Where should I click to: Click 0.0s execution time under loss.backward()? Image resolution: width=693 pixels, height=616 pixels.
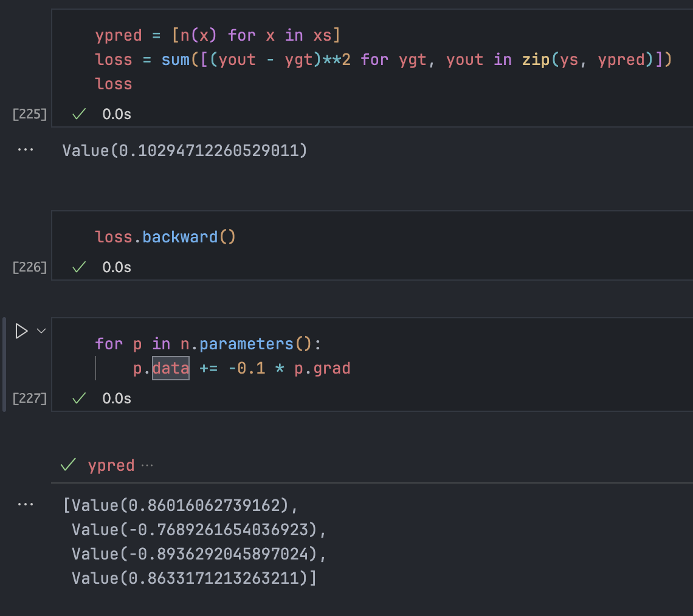point(117,267)
